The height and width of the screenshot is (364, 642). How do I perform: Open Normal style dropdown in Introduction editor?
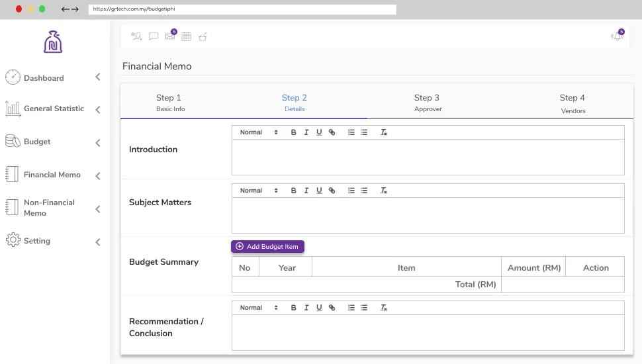tap(259, 132)
